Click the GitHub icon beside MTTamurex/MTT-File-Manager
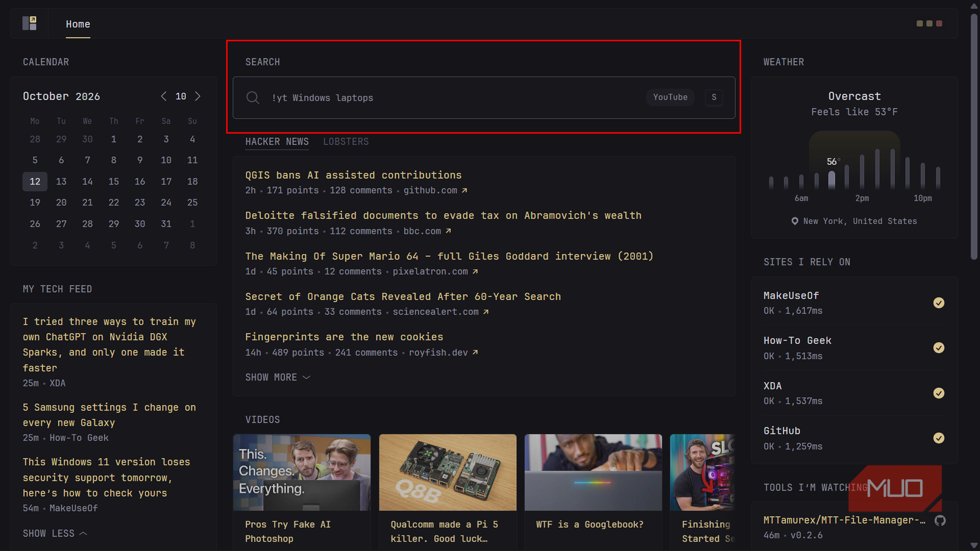The height and width of the screenshot is (551, 980). point(940,521)
